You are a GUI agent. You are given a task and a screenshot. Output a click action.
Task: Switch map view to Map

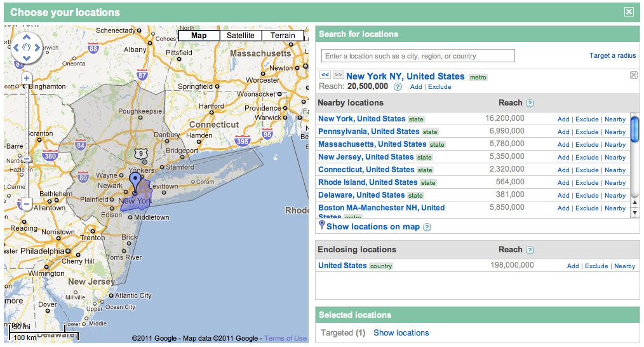click(199, 36)
